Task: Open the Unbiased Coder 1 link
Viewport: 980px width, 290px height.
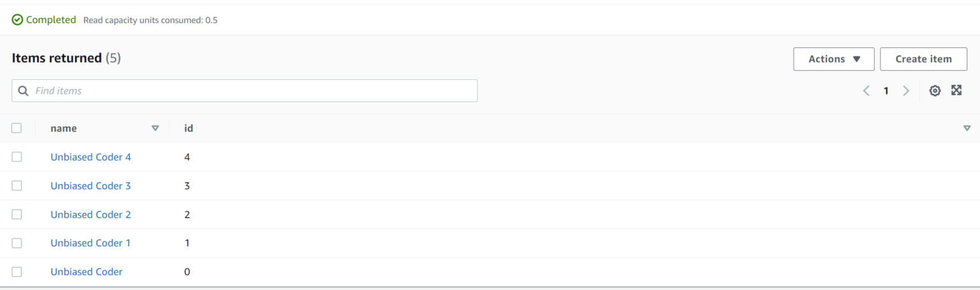Action: [91, 243]
